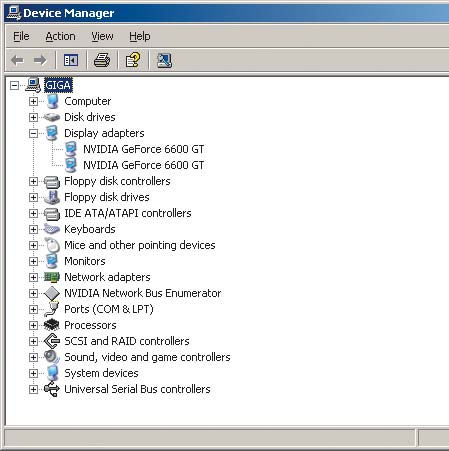Select SCSI and RAID controllers label
Screen dimensions: 449x451
(x=127, y=341)
